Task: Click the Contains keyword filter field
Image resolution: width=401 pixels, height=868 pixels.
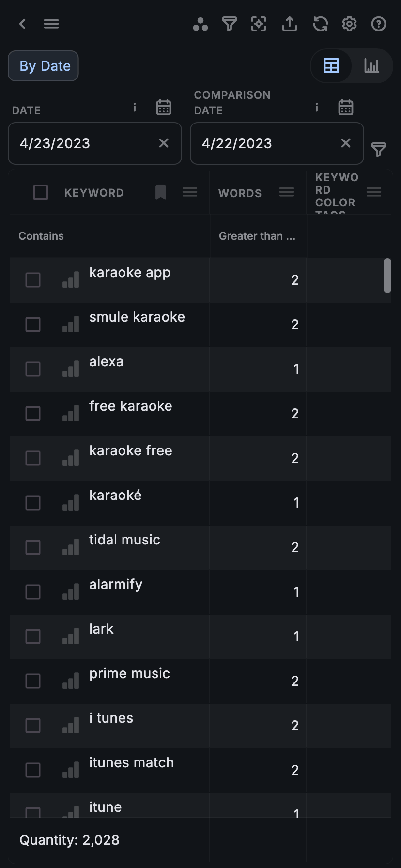Action: pyautogui.click(x=109, y=236)
